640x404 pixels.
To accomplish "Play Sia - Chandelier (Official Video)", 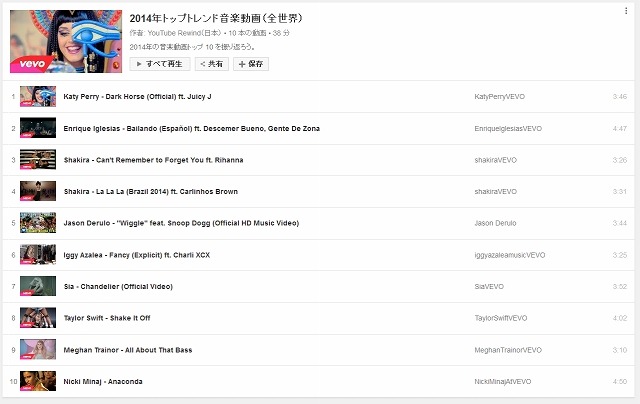I will (118, 286).
